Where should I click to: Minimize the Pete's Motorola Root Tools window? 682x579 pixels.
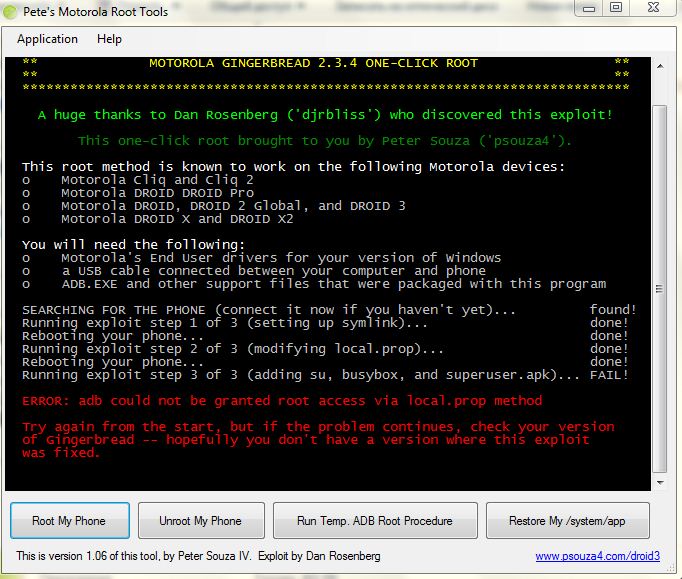[589, 8]
